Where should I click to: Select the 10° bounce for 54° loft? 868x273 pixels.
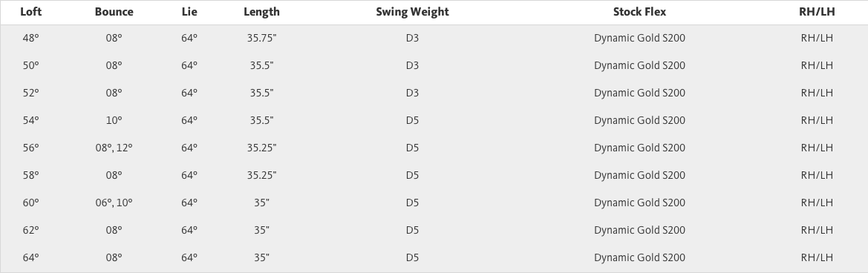pyautogui.click(x=114, y=120)
